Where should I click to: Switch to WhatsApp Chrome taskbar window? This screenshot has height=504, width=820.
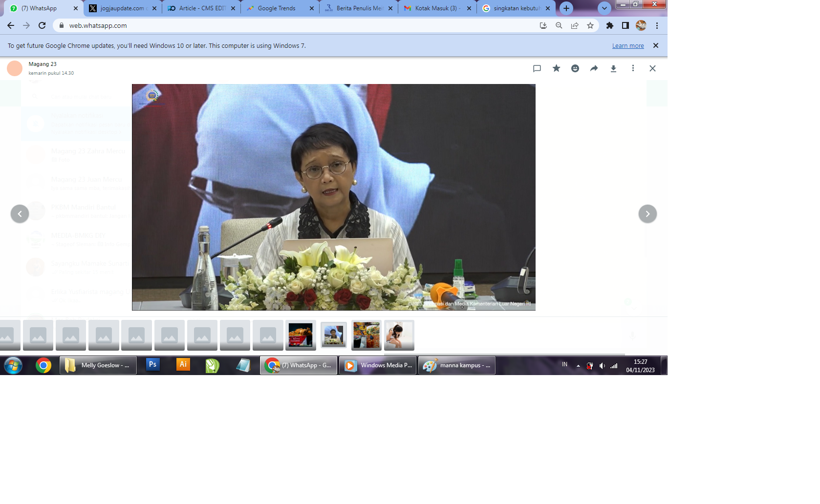(x=299, y=365)
